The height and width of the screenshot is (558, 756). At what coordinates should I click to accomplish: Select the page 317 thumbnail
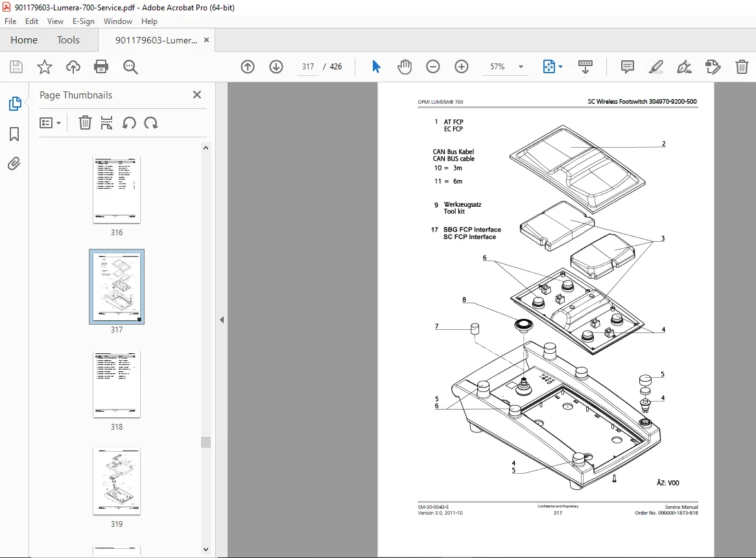click(x=117, y=286)
